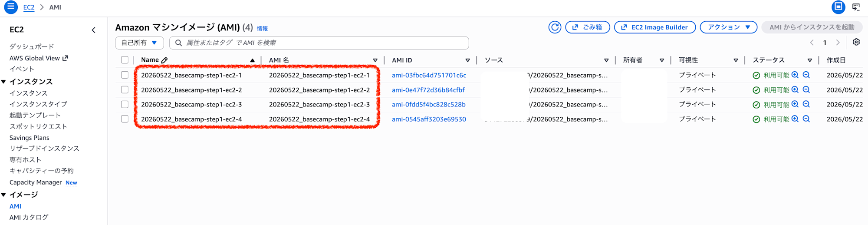This screenshot has height=225, width=868.
Task: Zoom-in filter icon for ec2-1 status
Action: tap(795, 75)
